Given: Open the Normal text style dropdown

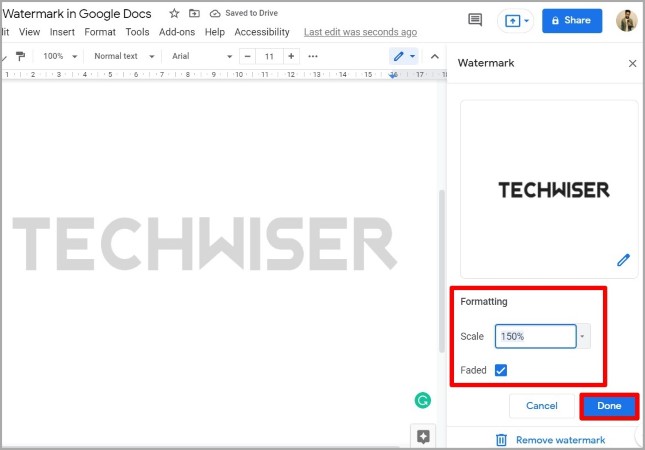Looking at the screenshot, I should (x=124, y=56).
